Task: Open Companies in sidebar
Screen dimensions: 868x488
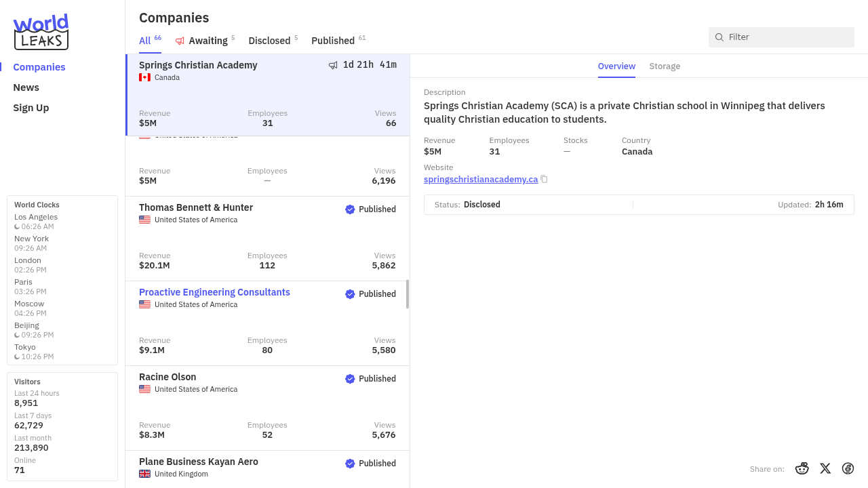Action: pos(39,67)
